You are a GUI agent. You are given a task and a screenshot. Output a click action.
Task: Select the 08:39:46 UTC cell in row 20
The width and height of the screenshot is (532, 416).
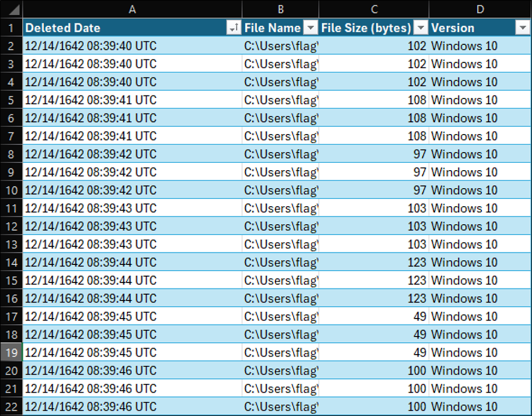132,371
